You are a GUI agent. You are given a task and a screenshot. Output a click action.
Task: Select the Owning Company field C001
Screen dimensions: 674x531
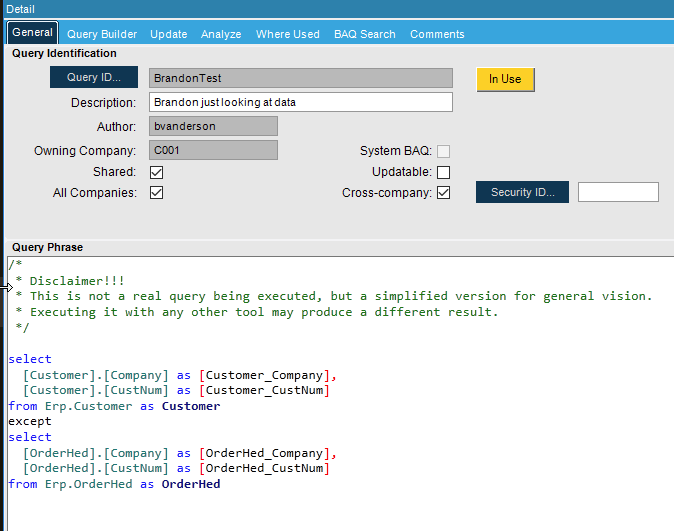213,150
